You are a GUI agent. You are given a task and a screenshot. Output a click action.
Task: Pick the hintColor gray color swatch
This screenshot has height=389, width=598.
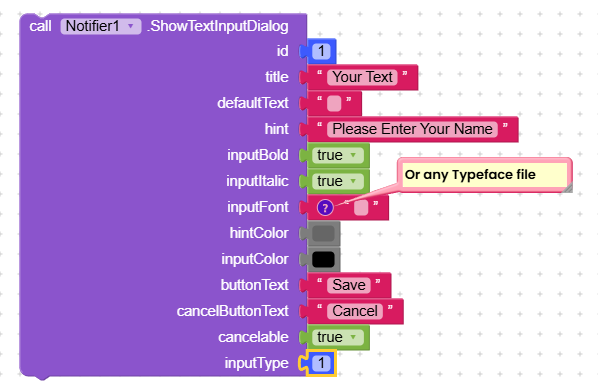click(x=323, y=233)
